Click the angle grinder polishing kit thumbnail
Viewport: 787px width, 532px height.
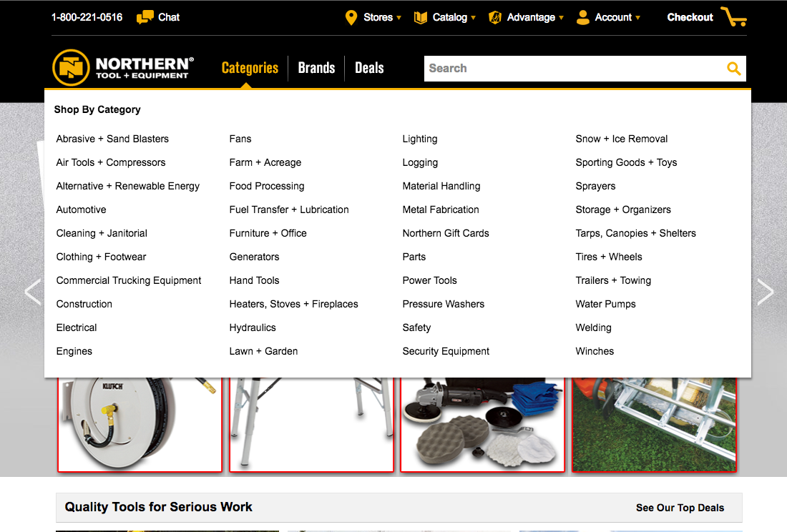point(482,423)
